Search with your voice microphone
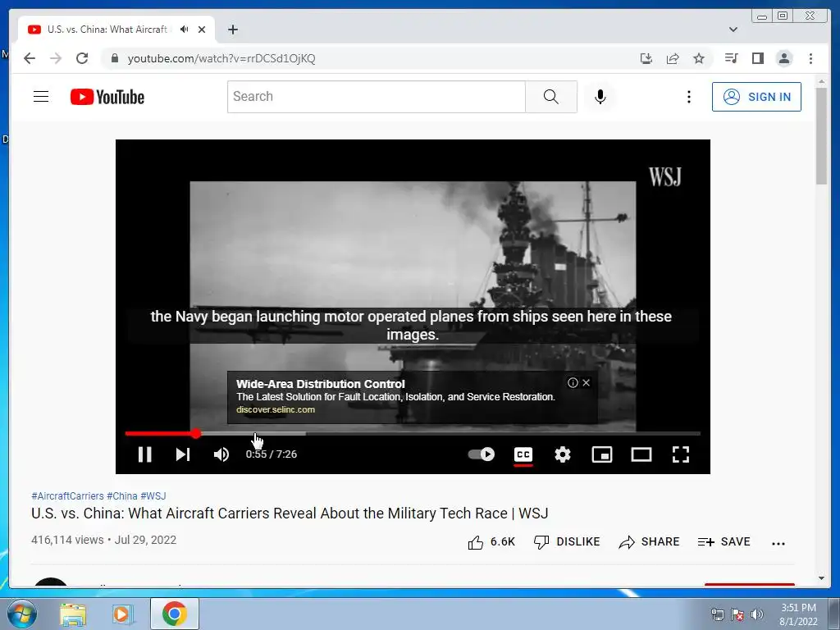 pyautogui.click(x=600, y=97)
